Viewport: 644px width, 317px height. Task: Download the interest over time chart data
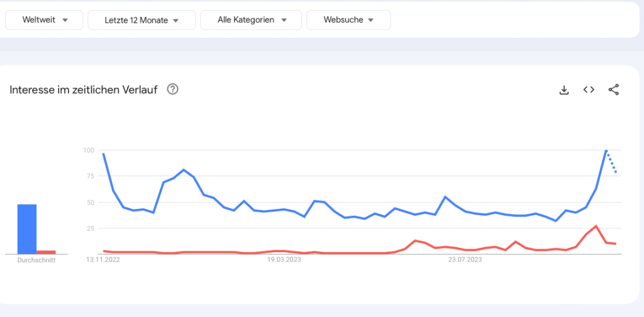pos(564,90)
